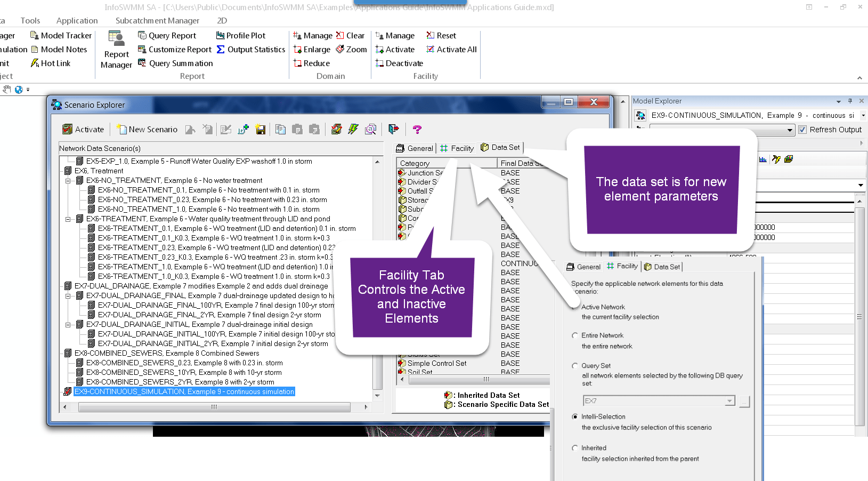Reset the facility selection
Viewport: 868px width, 481px height.
tap(441, 35)
